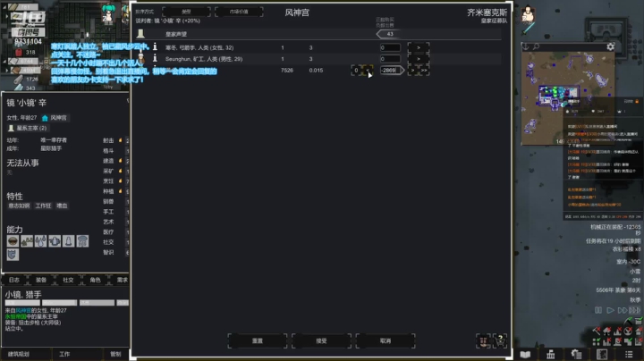Click the first trait tag under 特性
This screenshot has width=644, height=361.
pos(20,206)
